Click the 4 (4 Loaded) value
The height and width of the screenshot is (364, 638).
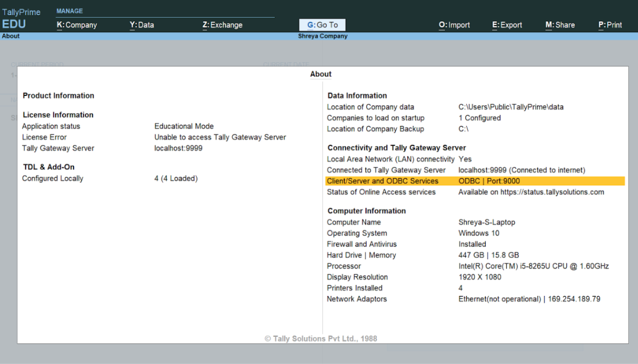(x=176, y=178)
